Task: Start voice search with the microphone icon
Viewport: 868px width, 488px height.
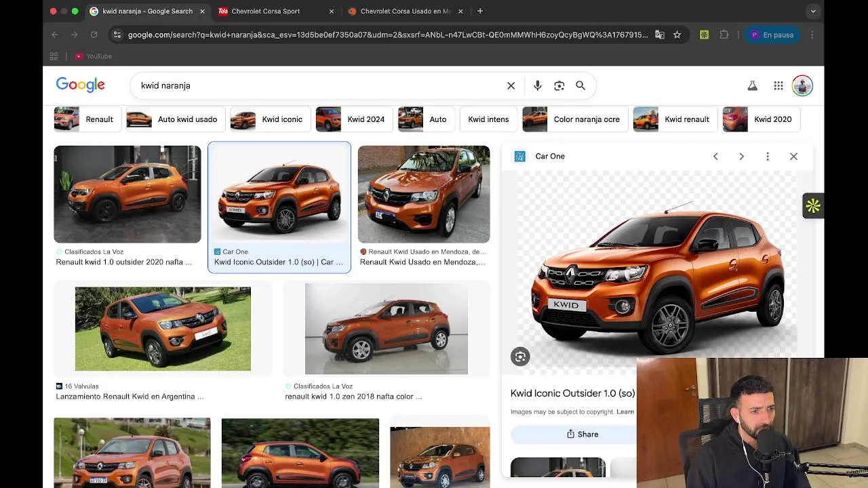Action: point(538,85)
